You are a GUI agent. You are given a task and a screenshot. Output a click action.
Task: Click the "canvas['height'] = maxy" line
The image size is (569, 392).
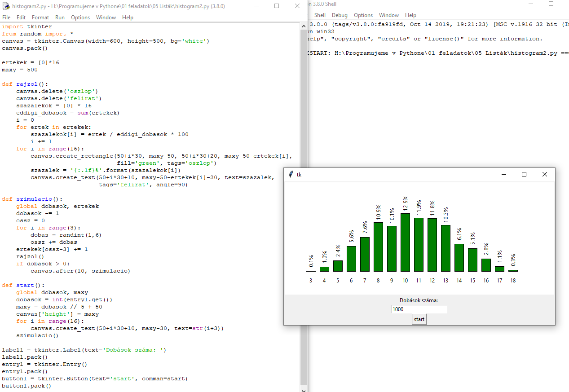coord(57,314)
